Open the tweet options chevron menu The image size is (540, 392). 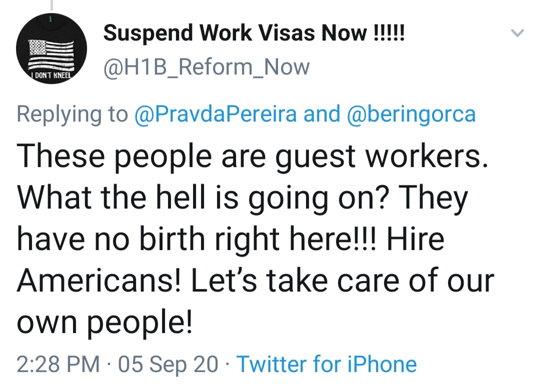517,33
